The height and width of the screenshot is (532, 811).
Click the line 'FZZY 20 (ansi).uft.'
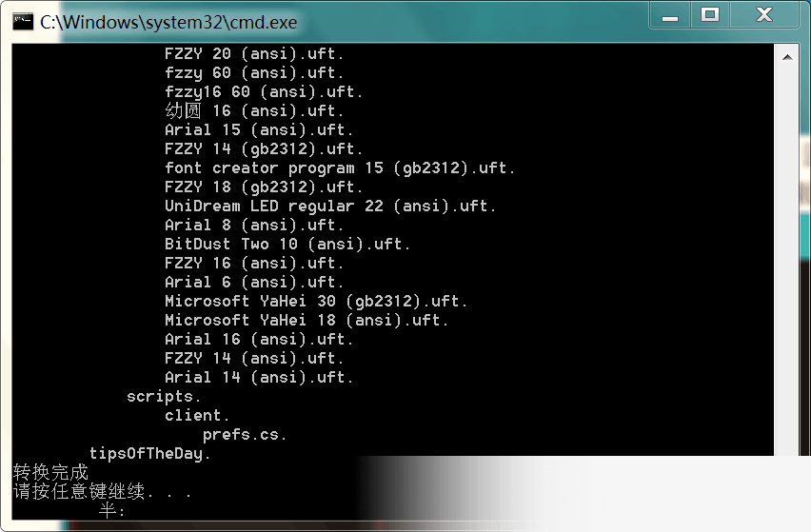(254, 53)
